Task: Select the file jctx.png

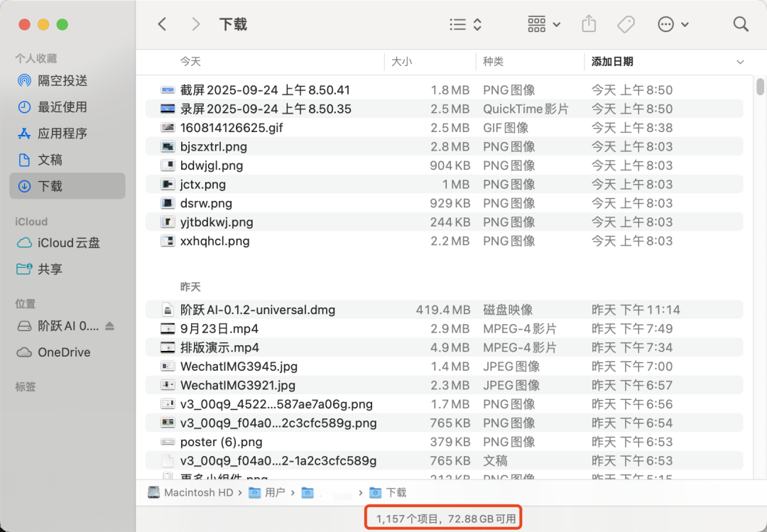Action: click(x=444, y=185)
